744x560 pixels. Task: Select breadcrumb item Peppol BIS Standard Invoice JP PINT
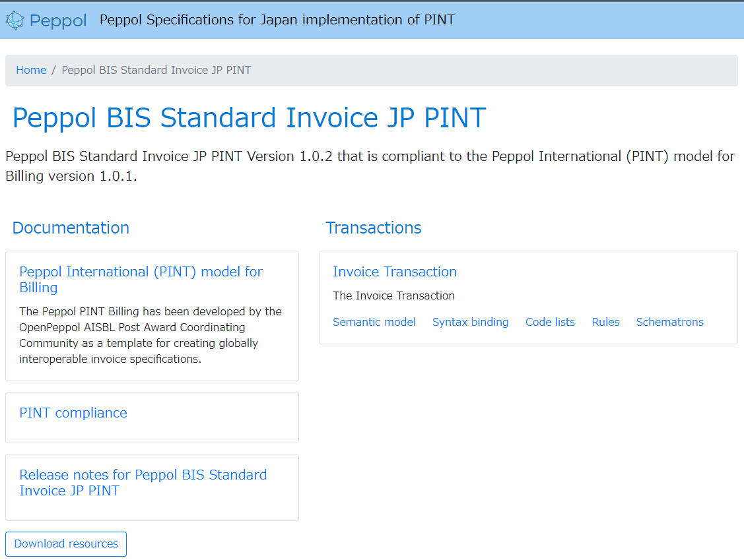[156, 70]
